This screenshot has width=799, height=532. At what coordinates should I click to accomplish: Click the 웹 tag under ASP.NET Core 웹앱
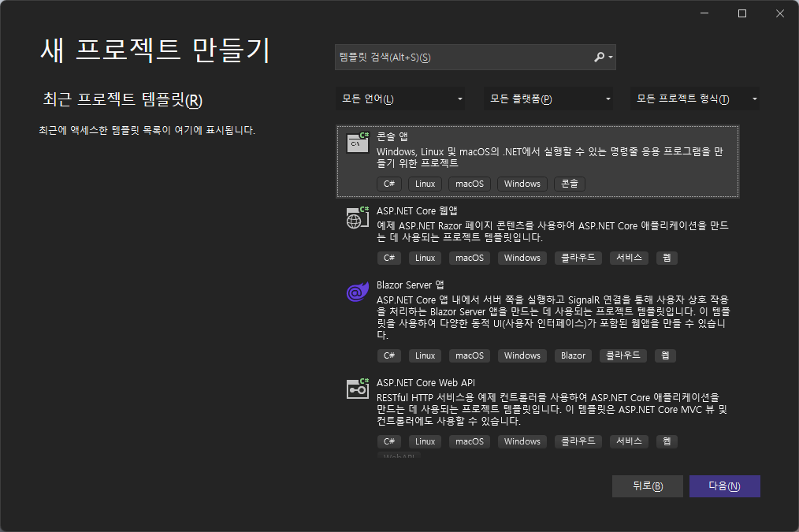pos(667,258)
